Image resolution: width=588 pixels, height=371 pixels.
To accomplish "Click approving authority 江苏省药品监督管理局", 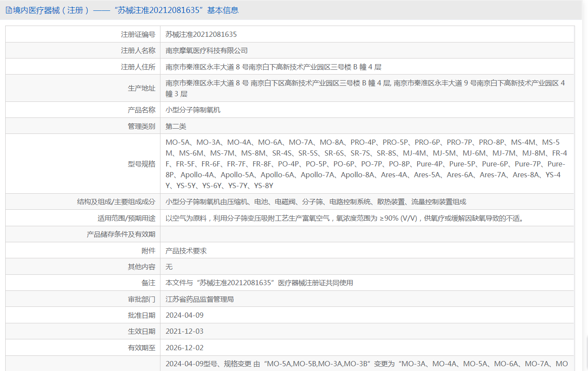I will coord(200,299).
